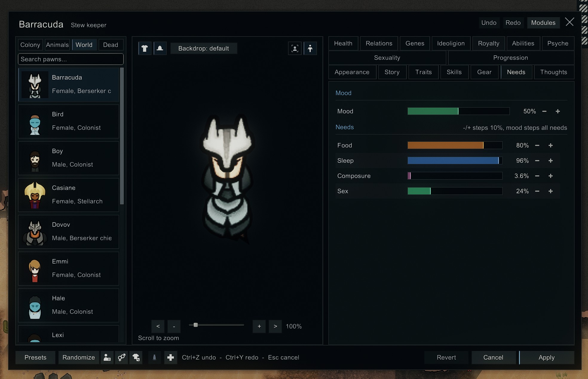The height and width of the screenshot is (379, 588).
Task: Switch to portrait head view icon
Action: 295,48
